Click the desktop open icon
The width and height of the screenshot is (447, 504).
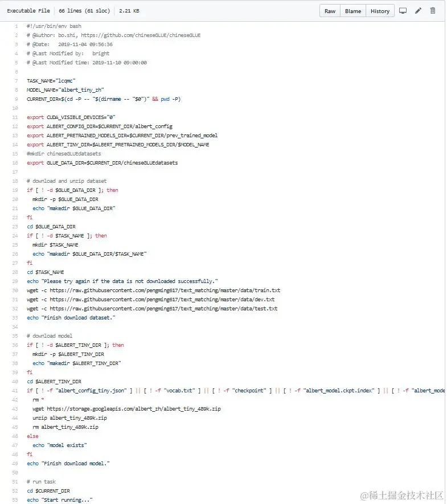coord(403,11)
